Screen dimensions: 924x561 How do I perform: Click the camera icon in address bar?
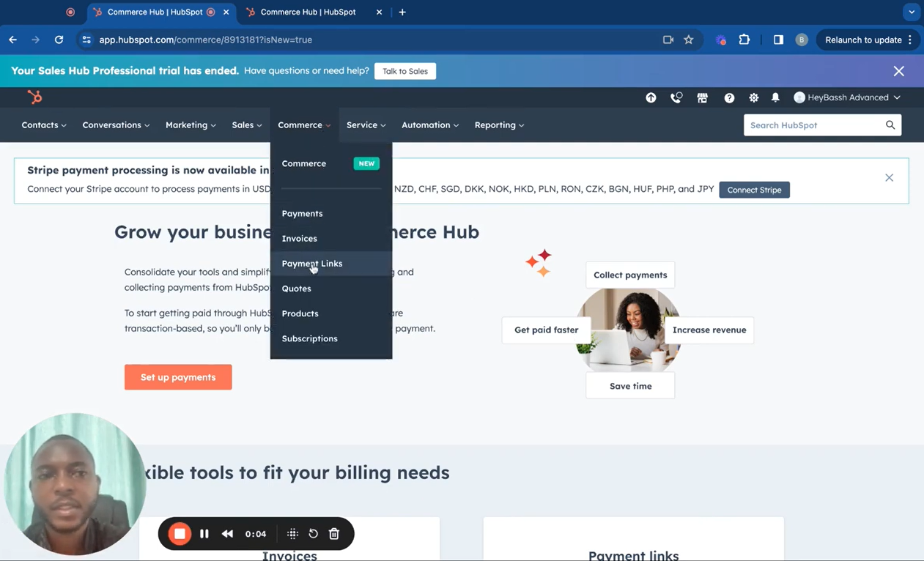(x=668, y=40)
